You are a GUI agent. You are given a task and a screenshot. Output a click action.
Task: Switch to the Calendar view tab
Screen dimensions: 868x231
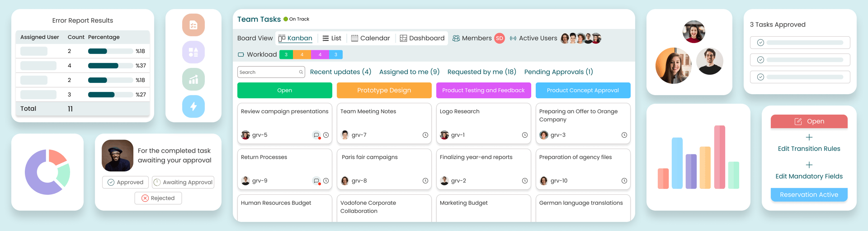(370, 38)
